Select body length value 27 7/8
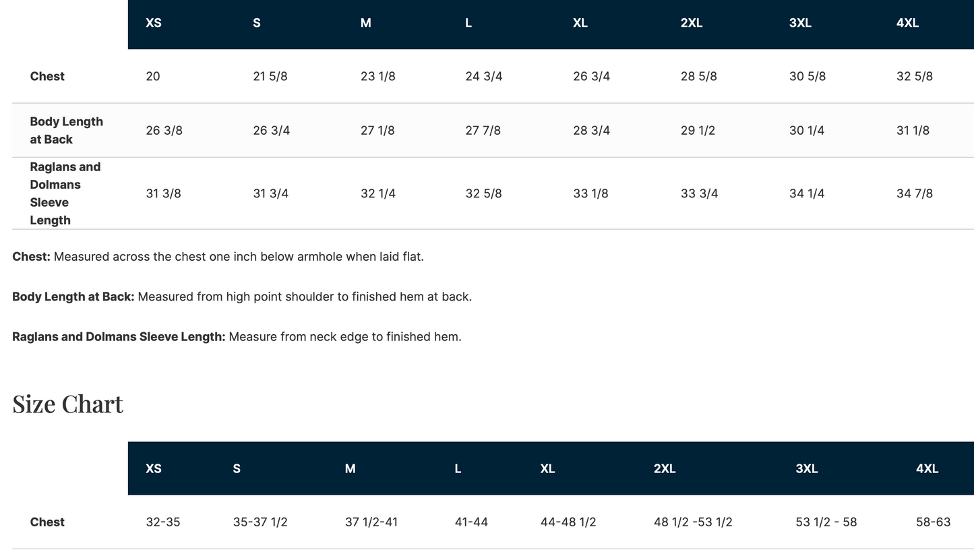 coord(483,130)
